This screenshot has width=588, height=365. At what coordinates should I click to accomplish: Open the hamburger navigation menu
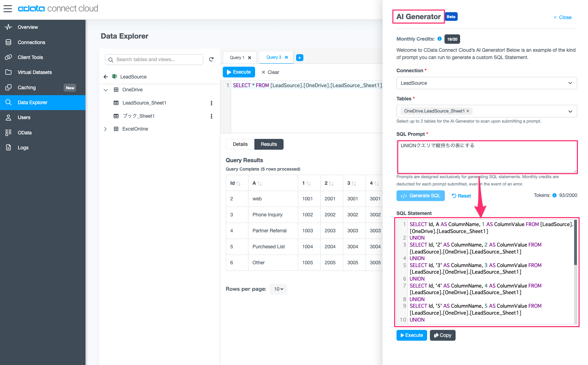tap(8, 9)
